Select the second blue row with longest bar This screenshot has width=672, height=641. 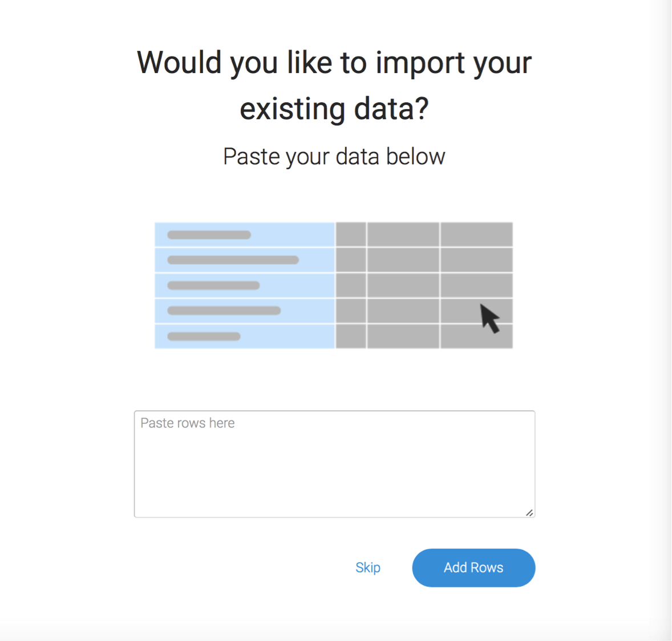(245, 260)
